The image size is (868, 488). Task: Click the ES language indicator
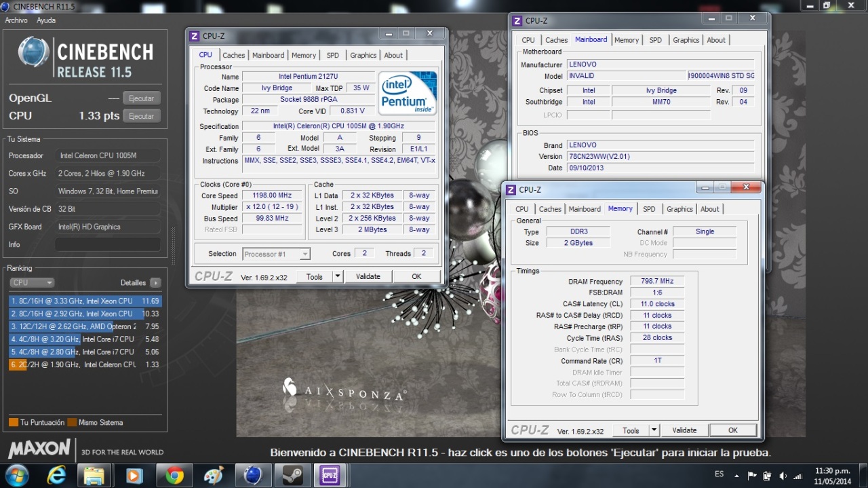[x=719, y=474]
